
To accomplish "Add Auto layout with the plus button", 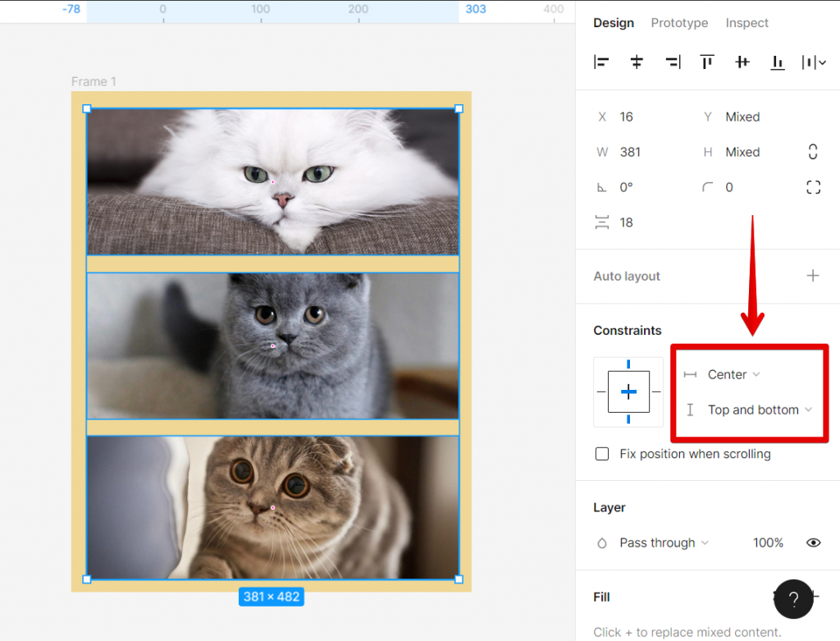I will (813, 276).
